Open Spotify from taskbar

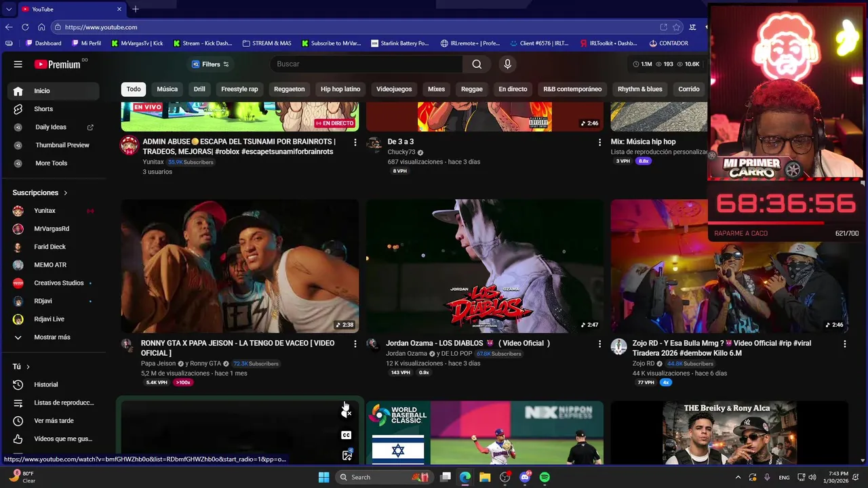[x=545, y=477]
